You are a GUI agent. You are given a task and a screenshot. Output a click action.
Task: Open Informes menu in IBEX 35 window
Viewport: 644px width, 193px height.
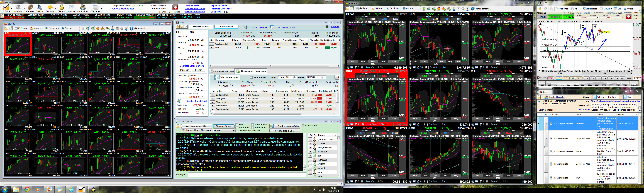point(36,28)
